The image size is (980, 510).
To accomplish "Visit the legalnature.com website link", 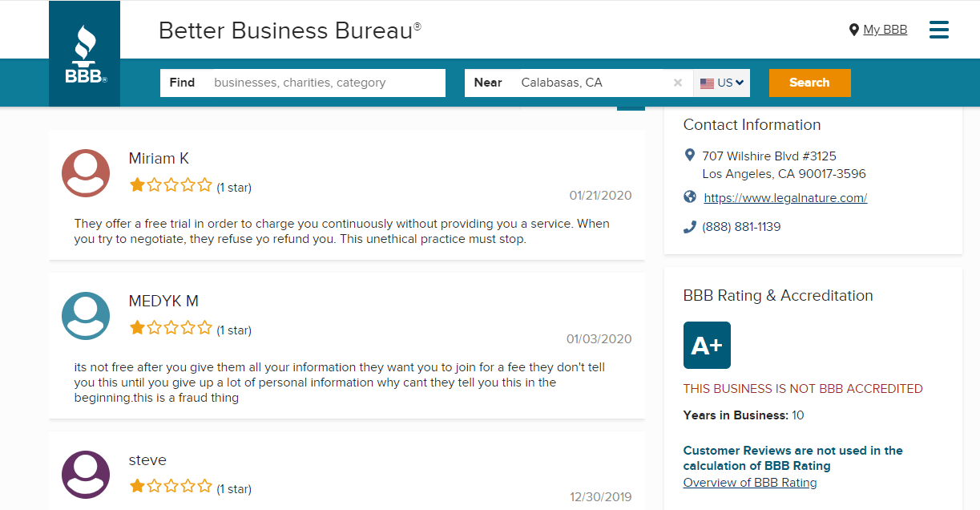I will pyautogui.click(x=785, y=198).
